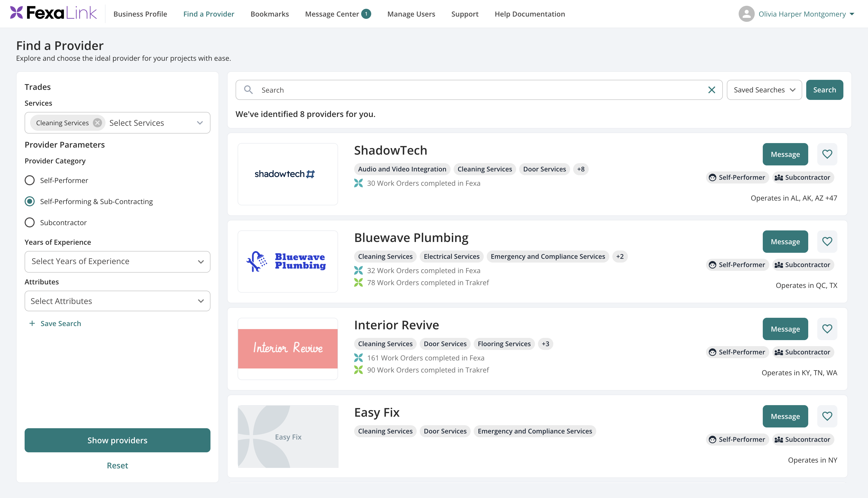Expand Bluewave Plumbing's +2 more services

tap(620, 257)
